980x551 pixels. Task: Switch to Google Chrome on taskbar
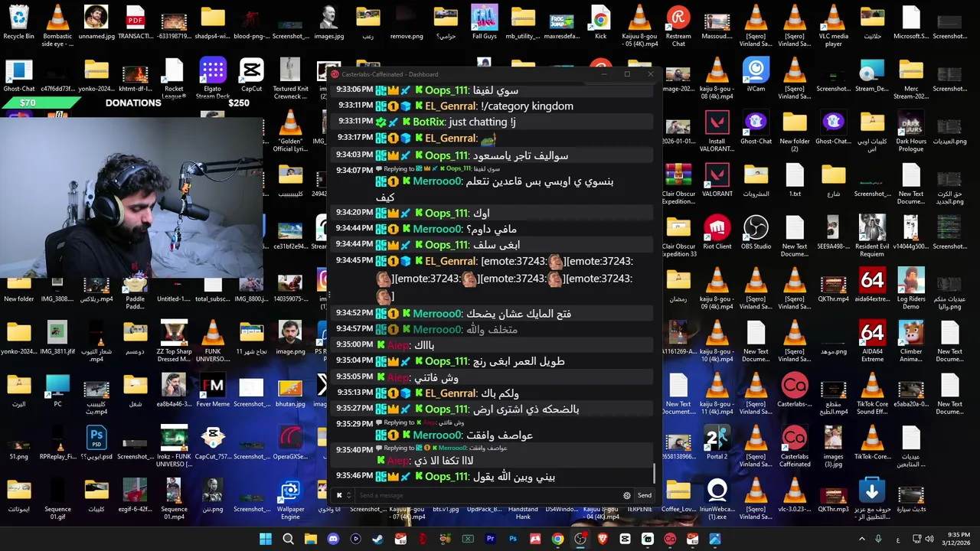pos(557,539)
